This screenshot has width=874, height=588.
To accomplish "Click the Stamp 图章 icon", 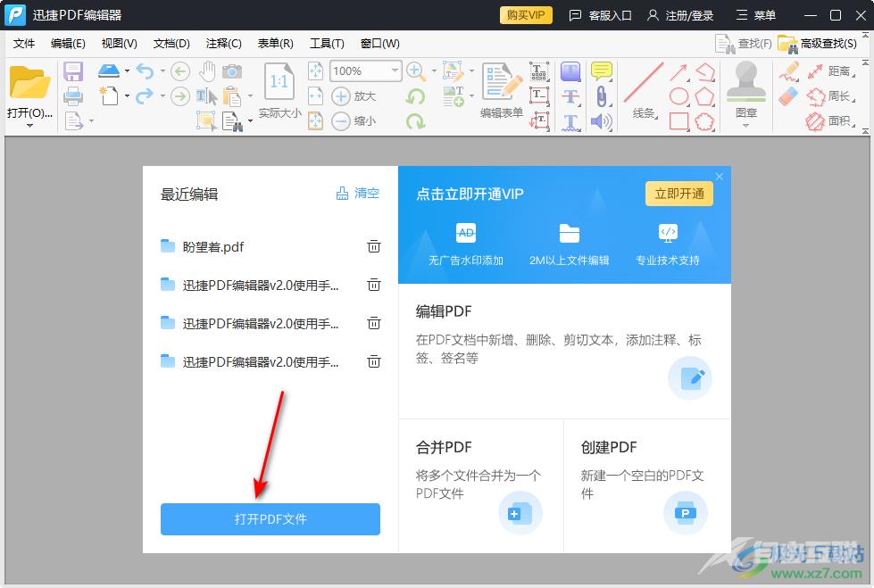I will tap(745, 82).
